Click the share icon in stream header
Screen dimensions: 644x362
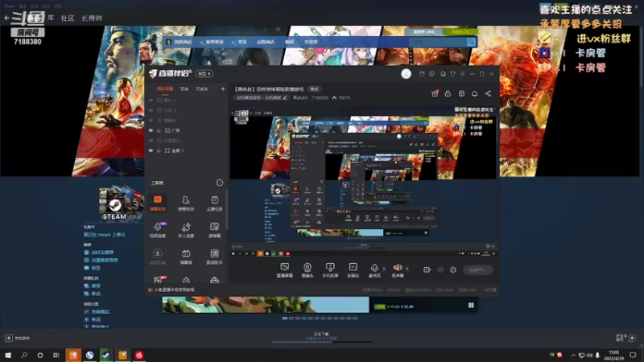(x=488, y=93)
